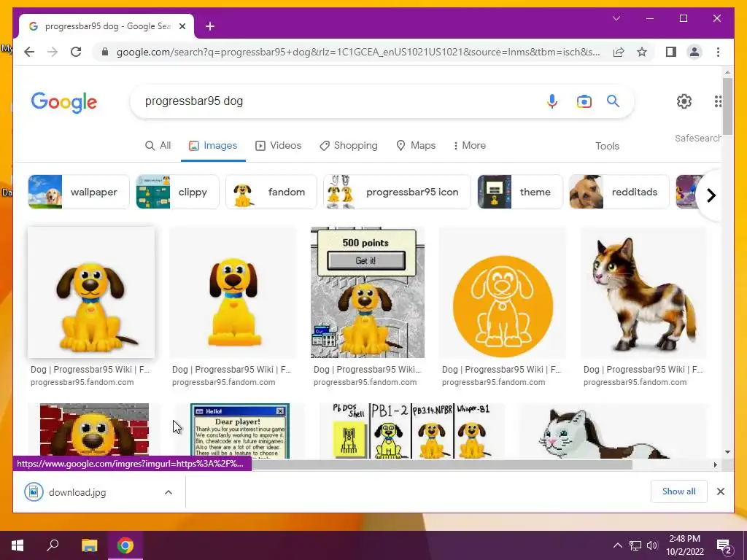747x560 pixels.
Task: Filter by clippy chip
Action: [177, 192]
